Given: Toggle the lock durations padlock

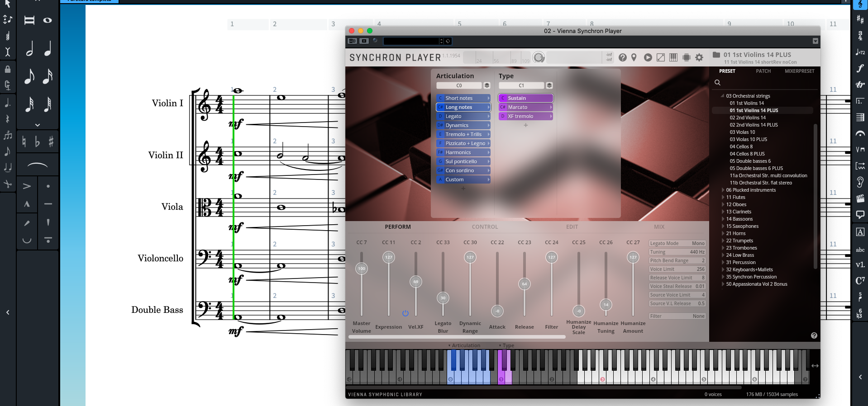Looking at the screenshot, I should [x=8, y=69].
